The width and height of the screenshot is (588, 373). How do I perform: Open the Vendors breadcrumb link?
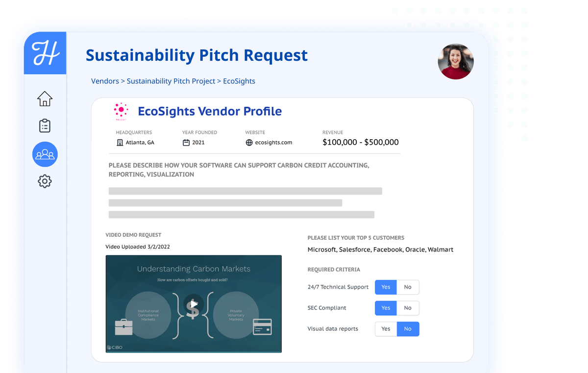point(105,81)
